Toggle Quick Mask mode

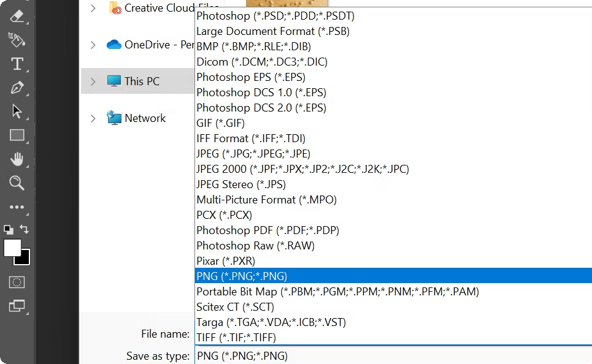pyautogui.click(x=17, y=282)
